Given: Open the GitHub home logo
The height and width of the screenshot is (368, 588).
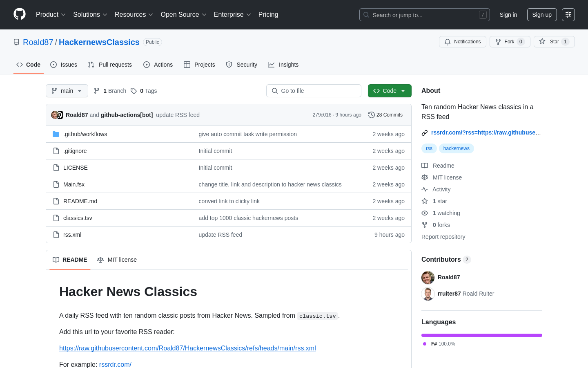Looking at the screenshot, I should coord(20,14).
